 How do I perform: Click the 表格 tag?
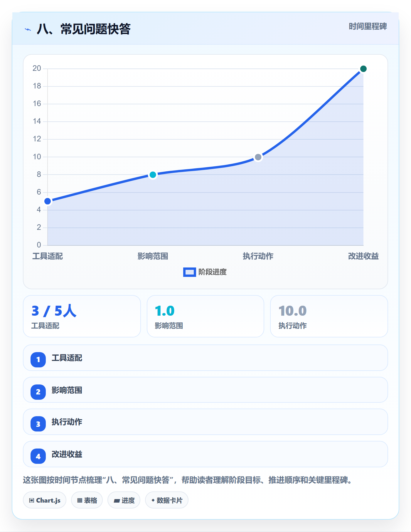(87, 500)
